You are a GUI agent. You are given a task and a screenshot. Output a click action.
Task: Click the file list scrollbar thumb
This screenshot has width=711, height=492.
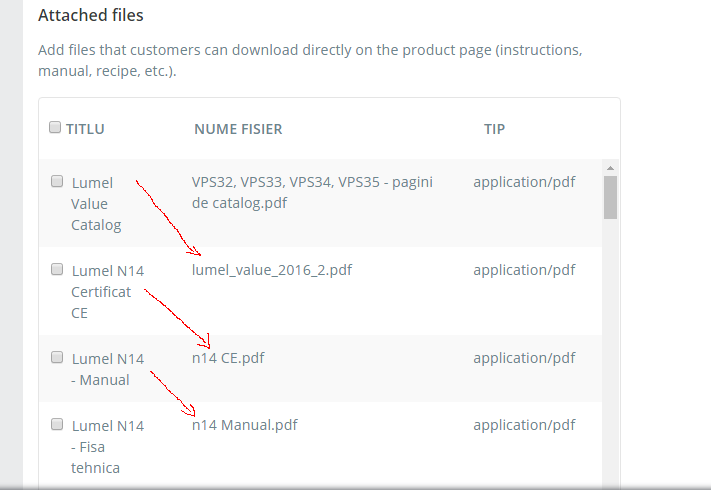[x=610, y=197]
